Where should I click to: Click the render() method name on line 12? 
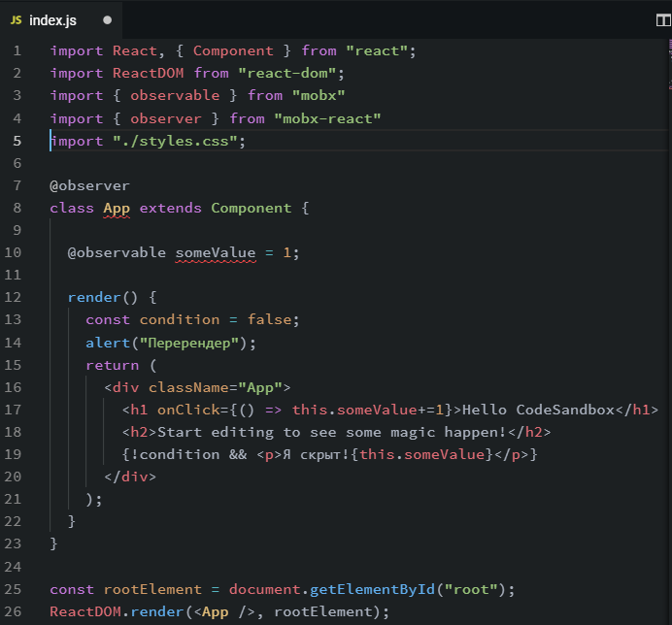coord(94,297)
